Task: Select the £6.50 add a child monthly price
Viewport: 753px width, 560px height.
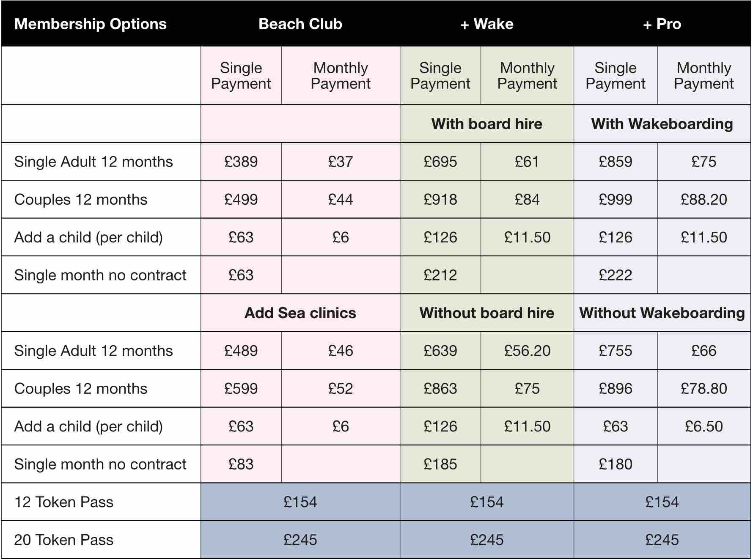Action: [704, 426]
